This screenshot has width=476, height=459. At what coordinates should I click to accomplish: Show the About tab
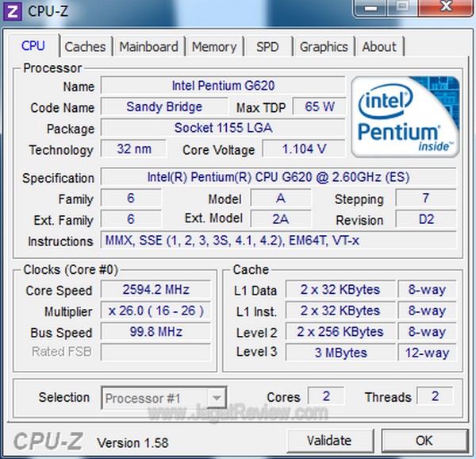379,47
